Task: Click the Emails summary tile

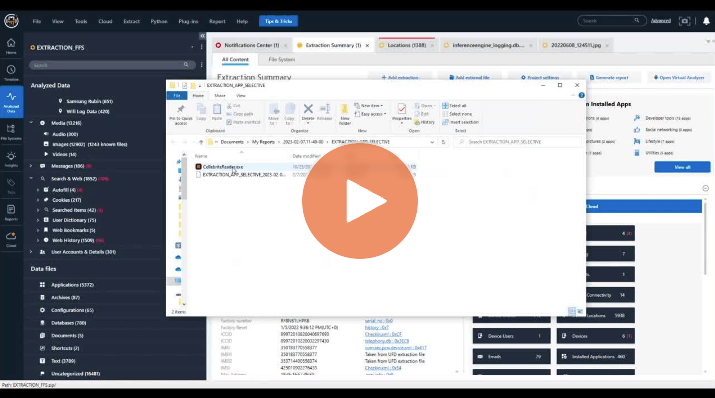Action: point(511,357)
